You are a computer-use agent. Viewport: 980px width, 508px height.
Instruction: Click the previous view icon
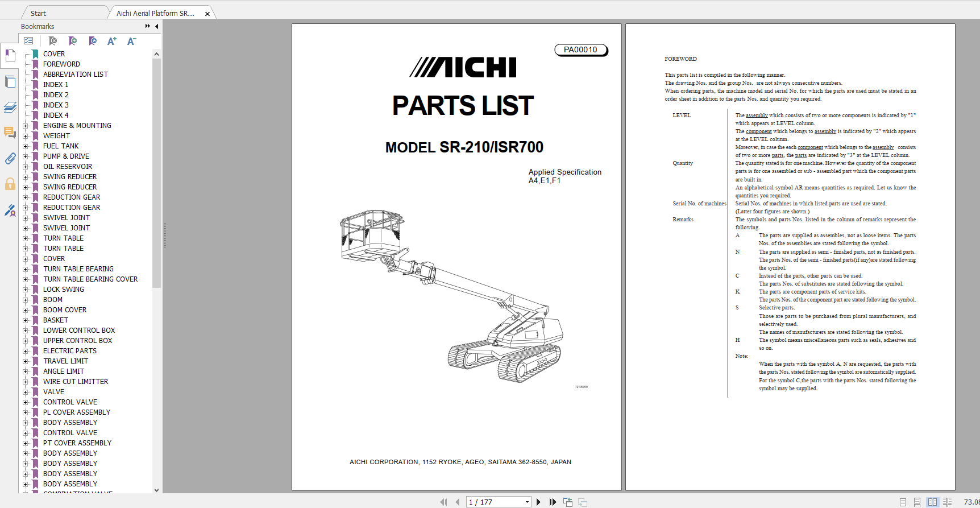point(567,502)
